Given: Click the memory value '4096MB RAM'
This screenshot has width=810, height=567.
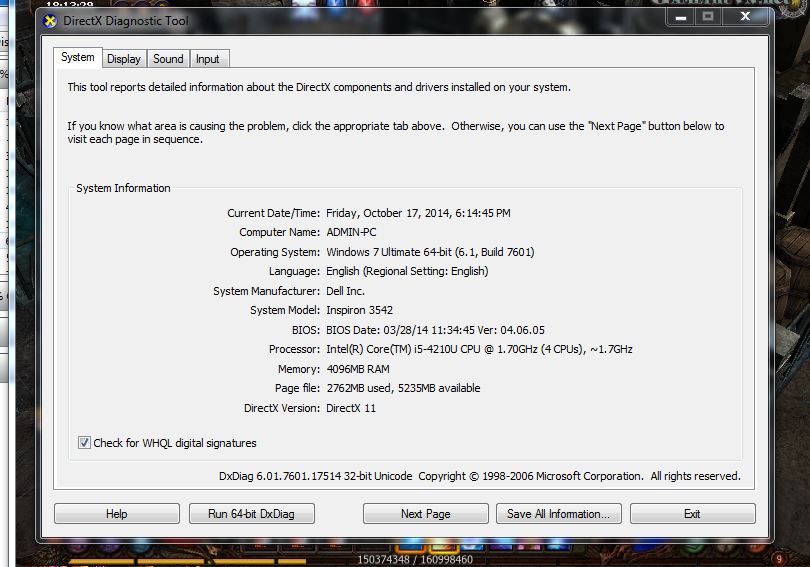Looking at the screenshot, I should click(x=358, y=369).
